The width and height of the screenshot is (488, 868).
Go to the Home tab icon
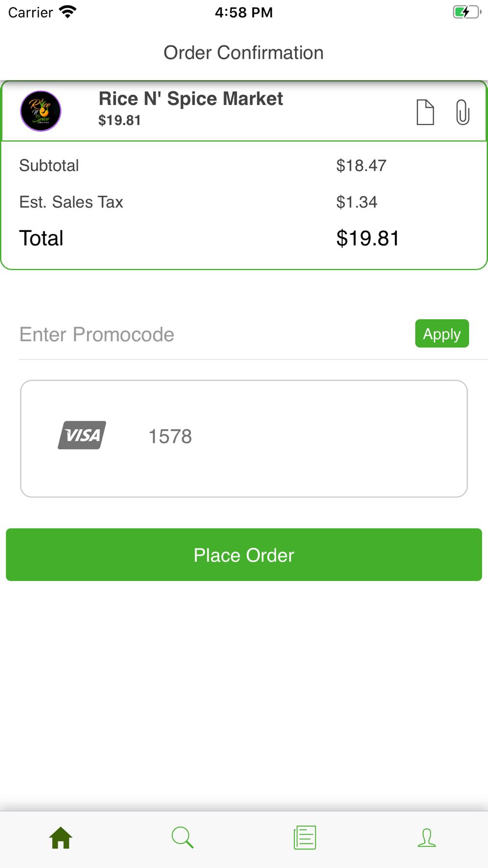coord(61,838)
